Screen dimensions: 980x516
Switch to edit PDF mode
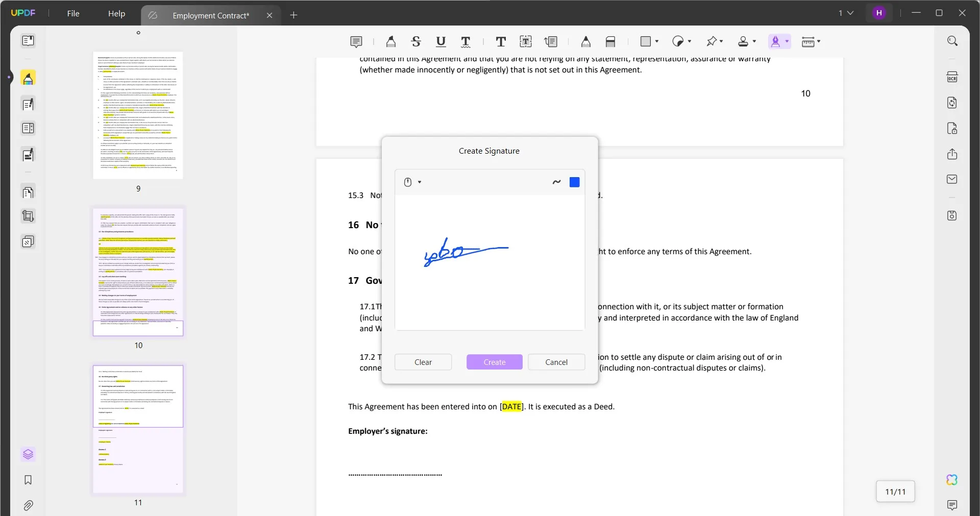pos(28,104)
